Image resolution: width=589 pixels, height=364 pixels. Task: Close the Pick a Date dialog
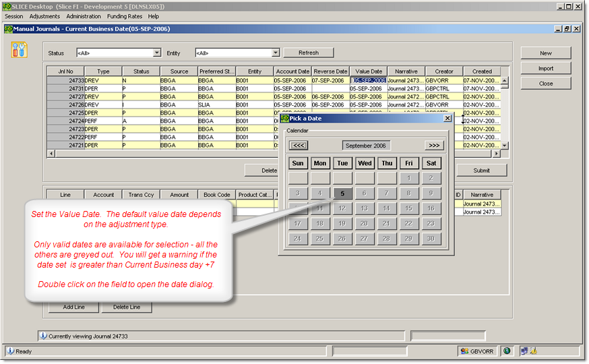(x=447, y=118)
